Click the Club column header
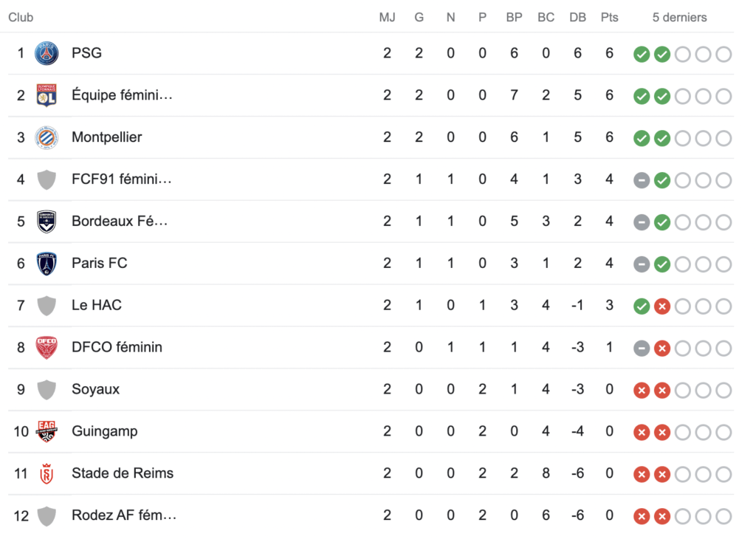Viewport: 756px width, 542px height. pyautogui.click(x=21, y=17)
